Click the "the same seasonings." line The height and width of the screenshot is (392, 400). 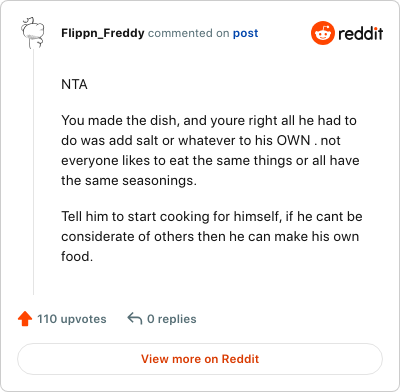coord(129,180)
